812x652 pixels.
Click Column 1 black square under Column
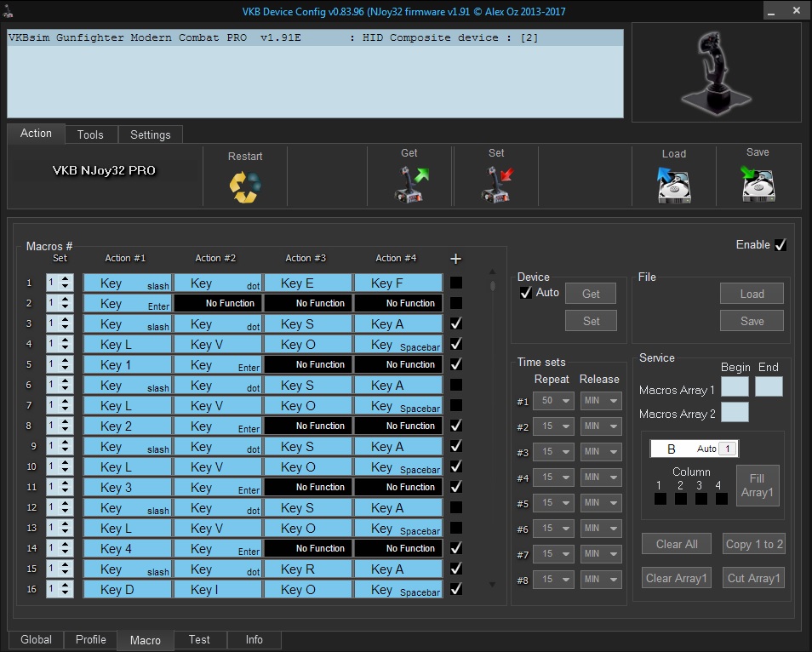[x=660, y=499]
